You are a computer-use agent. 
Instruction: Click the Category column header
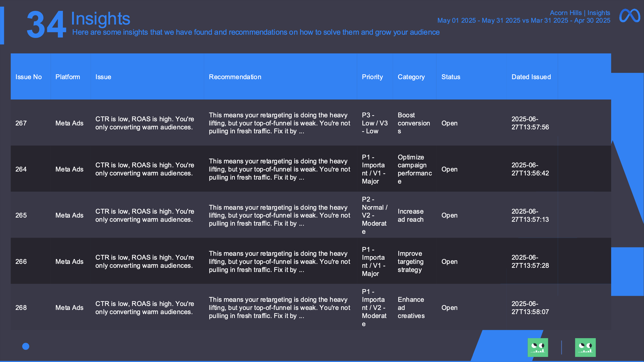pos(411,77)
